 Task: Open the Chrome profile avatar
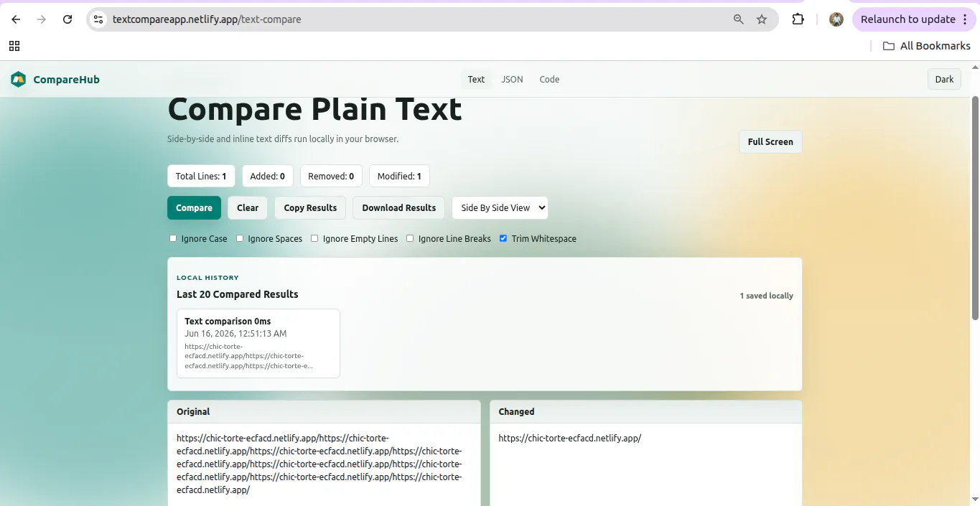836,19
